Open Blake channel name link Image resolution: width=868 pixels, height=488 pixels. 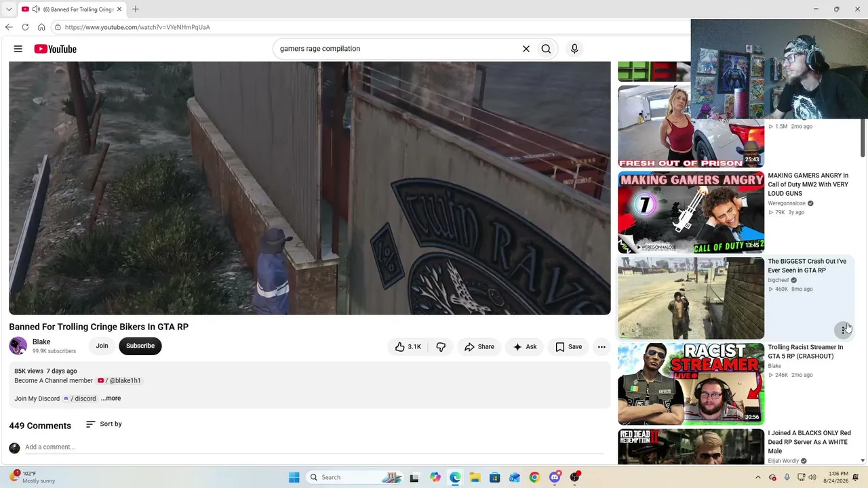pyautogui.click(x=41, y=342)
